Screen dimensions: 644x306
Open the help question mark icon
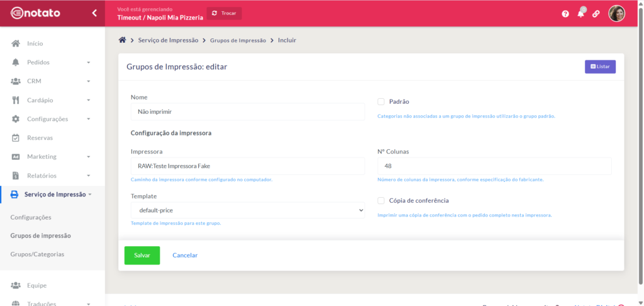[565, 14]
